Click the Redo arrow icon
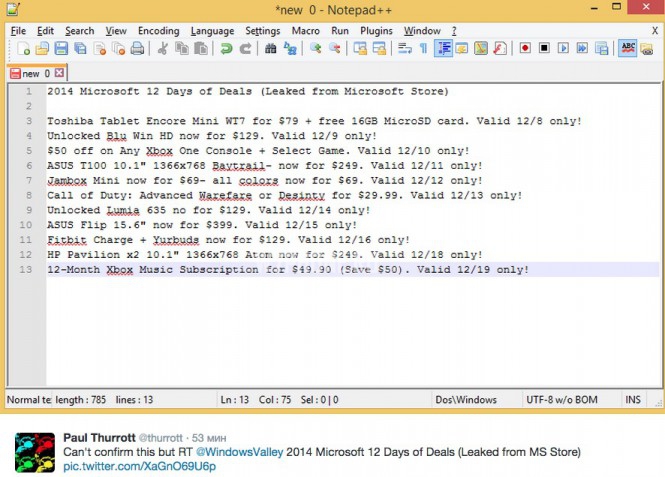Viewport: 665px width, 477px height. (x=246, y=49)
